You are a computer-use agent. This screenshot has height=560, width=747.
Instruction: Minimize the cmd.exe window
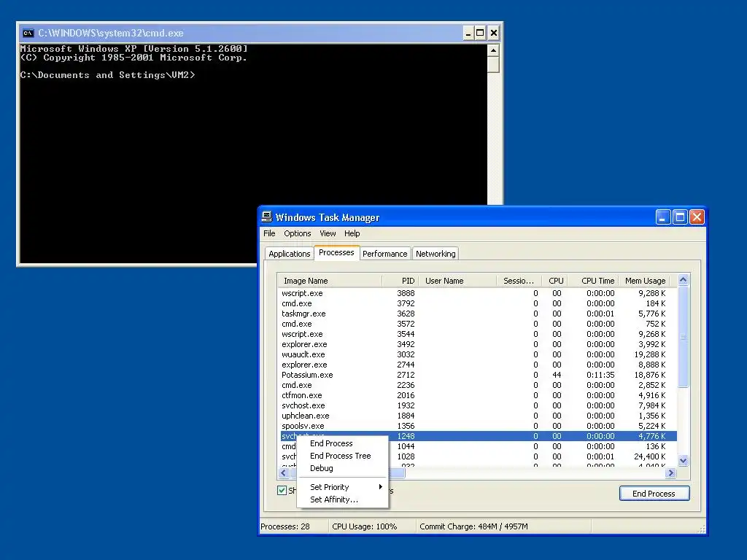(x=468, y=33)
